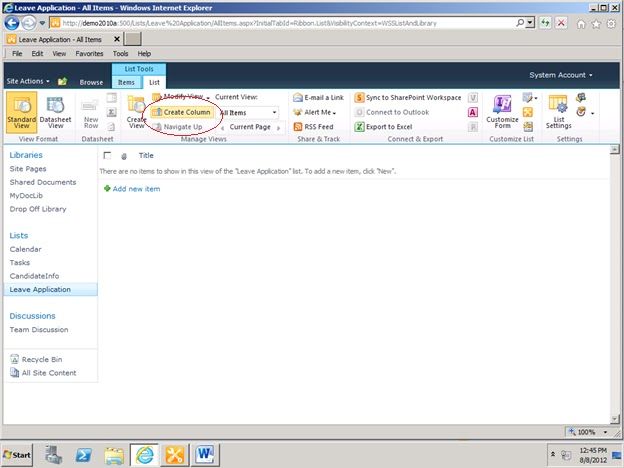Open the RSS Feed

coord(313,127)
